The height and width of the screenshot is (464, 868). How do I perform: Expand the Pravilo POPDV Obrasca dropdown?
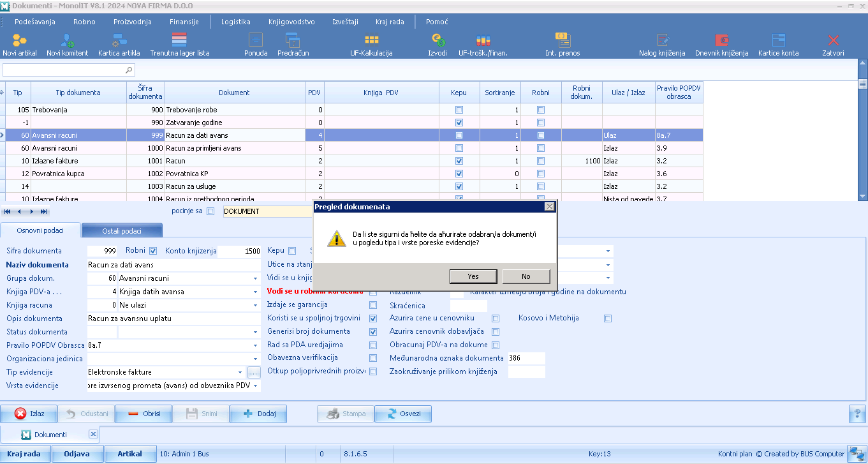(255, 345)
